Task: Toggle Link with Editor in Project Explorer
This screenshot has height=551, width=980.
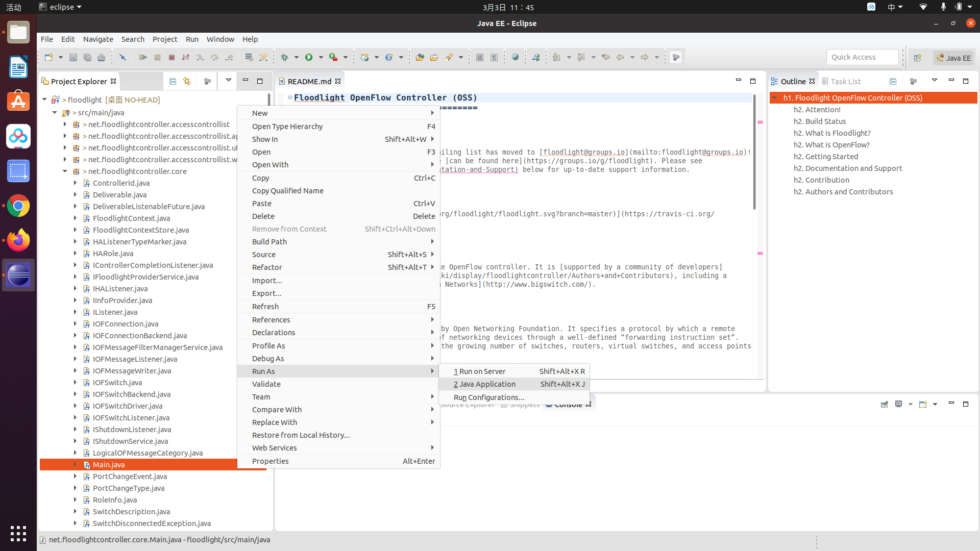Action: pos(187,81)
